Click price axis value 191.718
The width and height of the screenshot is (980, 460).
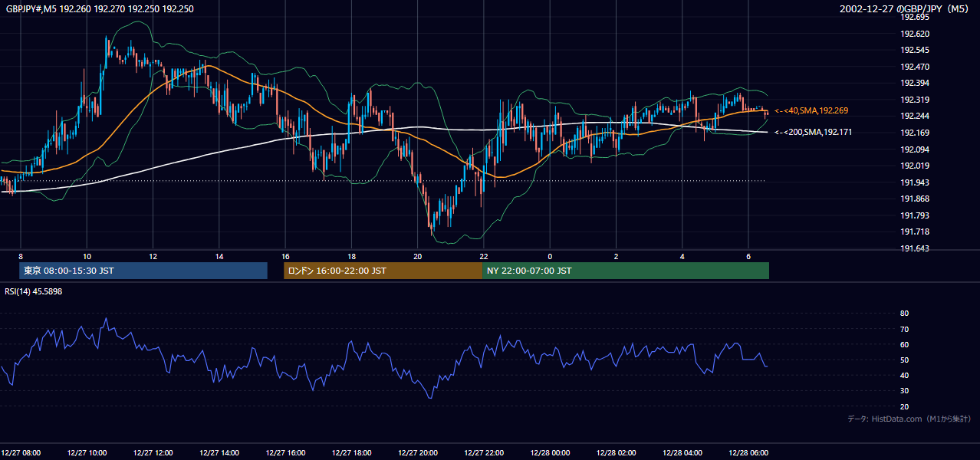click(915, 232)
